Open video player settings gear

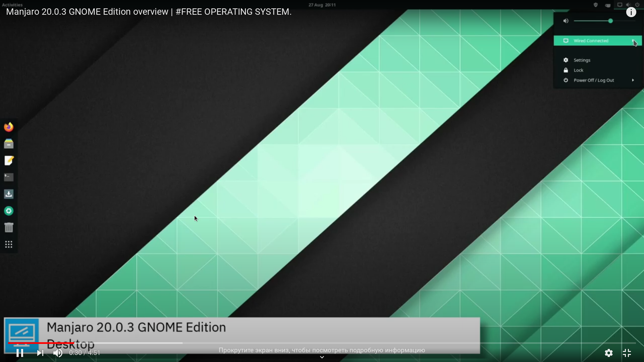609,353
